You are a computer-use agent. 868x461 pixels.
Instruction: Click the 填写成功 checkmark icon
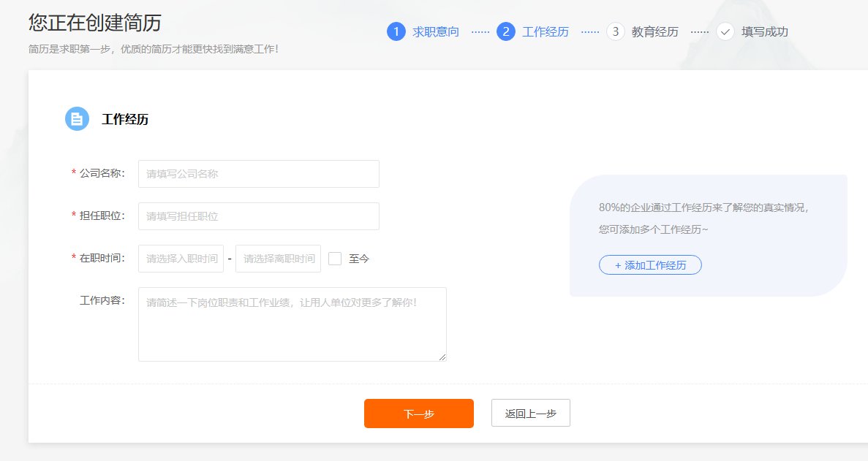725,31
